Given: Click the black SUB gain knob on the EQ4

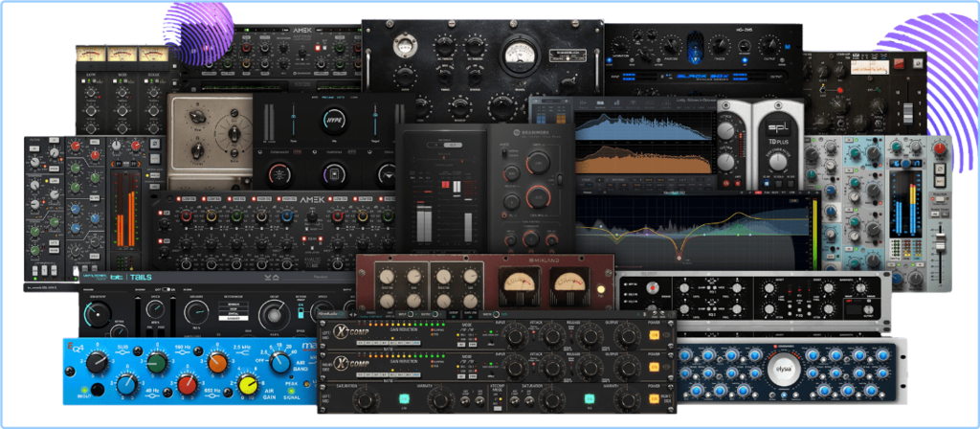Looking at the screenshot, I should 97,361.
